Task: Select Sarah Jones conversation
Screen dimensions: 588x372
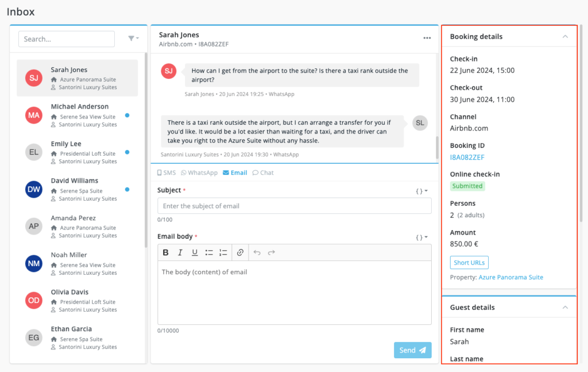Action: click(x=78, y=78)
